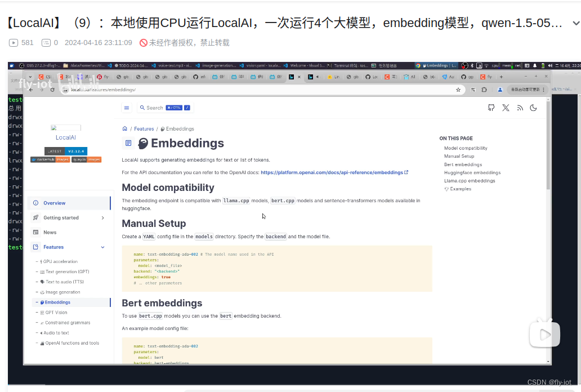Jump to Model compatibility in page outline

tap(466, 148)
